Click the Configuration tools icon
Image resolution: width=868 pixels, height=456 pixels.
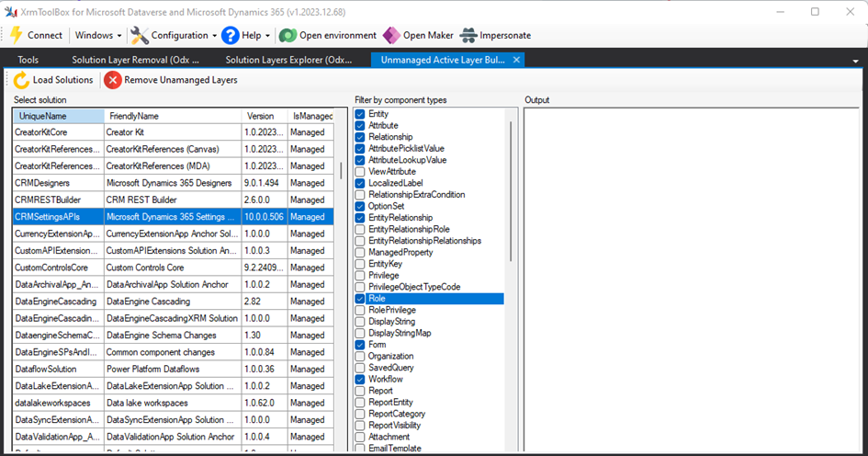[x=139, y=36]
